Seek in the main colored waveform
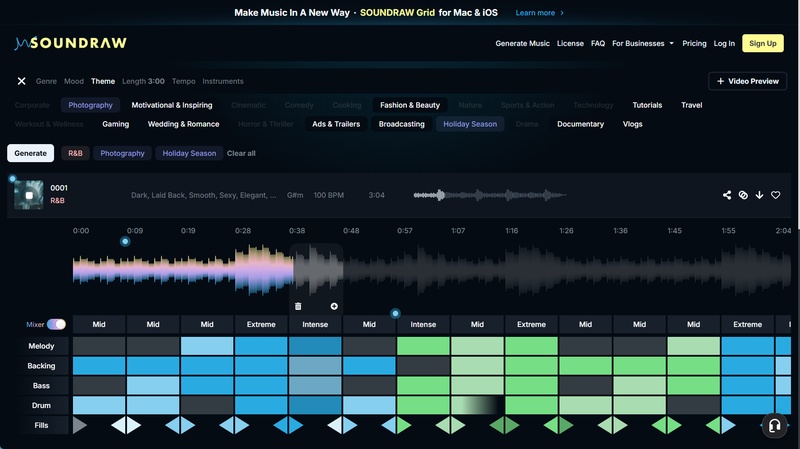The width and height of the screenshot is (800, 449). click(183, 270)
